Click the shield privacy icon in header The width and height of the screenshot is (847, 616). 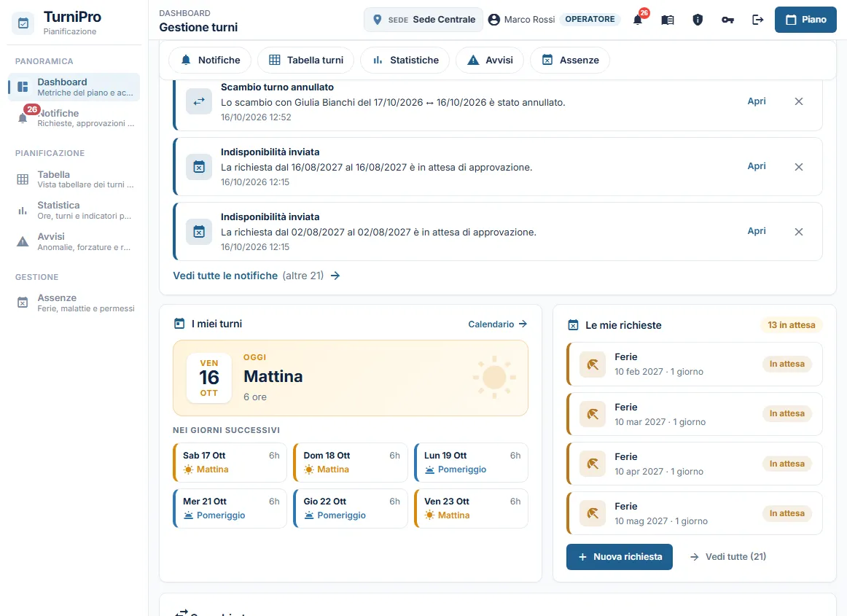(698, 20)
